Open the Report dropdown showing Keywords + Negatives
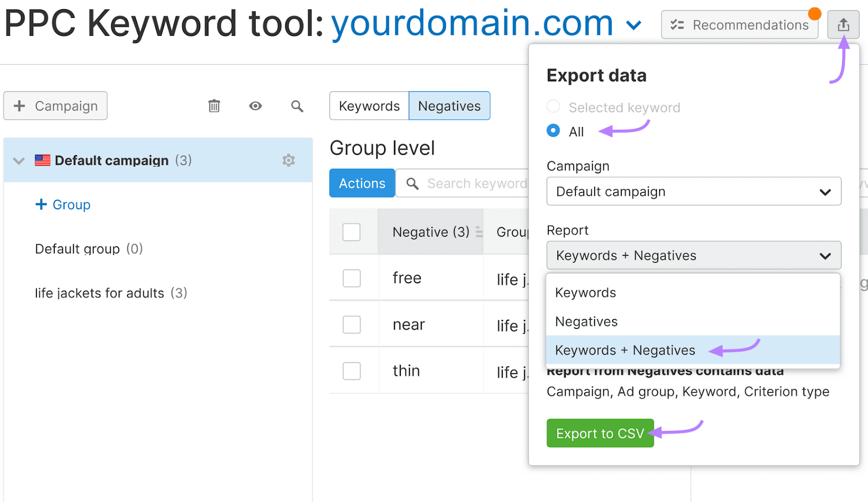Screen dimensions: 868x502 click(694, 255)
